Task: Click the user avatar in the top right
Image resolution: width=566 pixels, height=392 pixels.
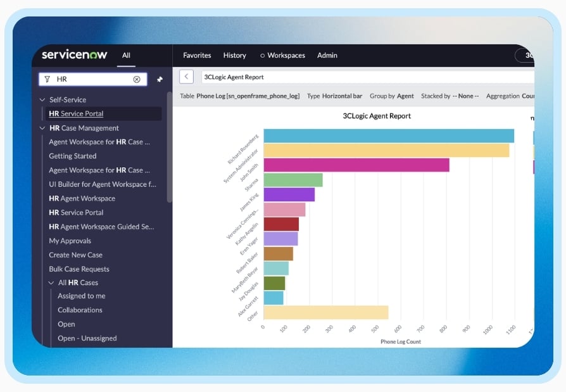Action: 532,56
